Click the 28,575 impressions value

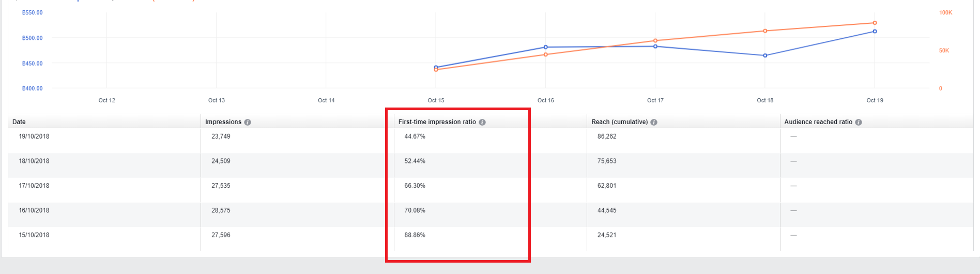(x=221, y=210)
